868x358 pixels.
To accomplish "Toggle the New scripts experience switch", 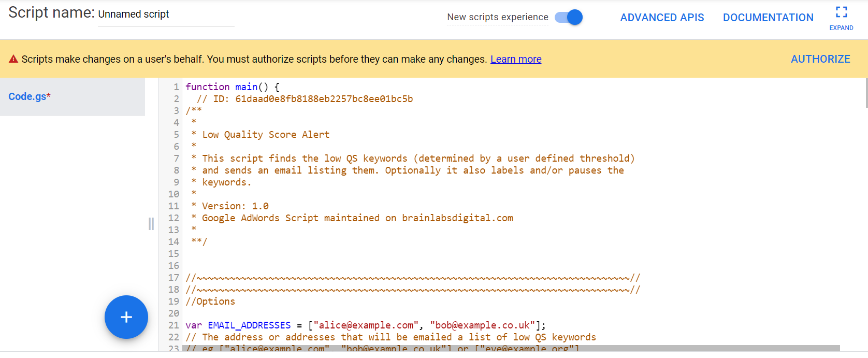I will (569, 17).
